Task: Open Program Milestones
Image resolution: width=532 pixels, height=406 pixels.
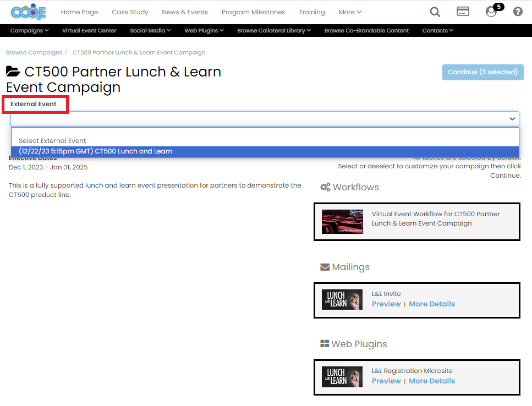Action: click(253, 12)
